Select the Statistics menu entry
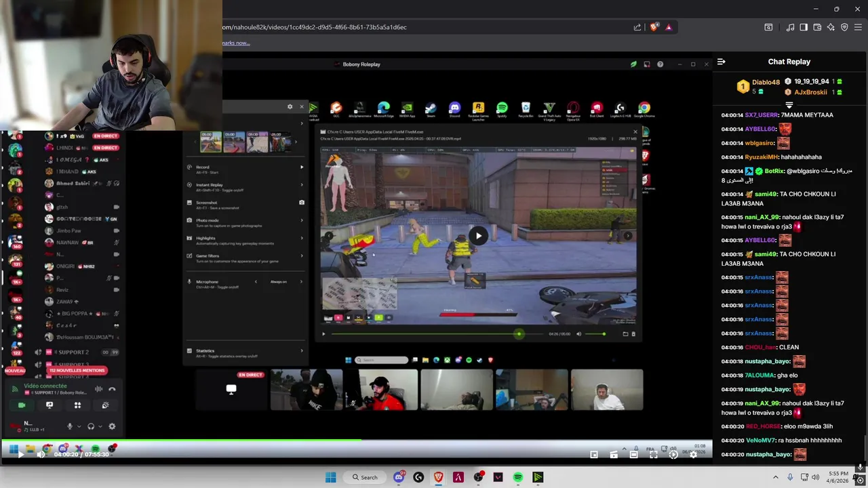Image resolution: width=868 pixels, height=488 pixels. [x=245, y=352]
